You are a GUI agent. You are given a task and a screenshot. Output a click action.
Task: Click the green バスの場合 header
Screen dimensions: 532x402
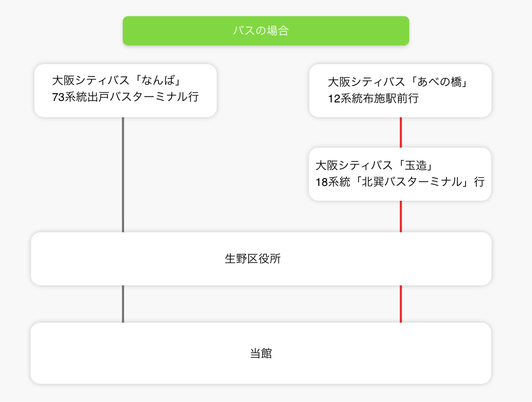[x=265, y=31]
